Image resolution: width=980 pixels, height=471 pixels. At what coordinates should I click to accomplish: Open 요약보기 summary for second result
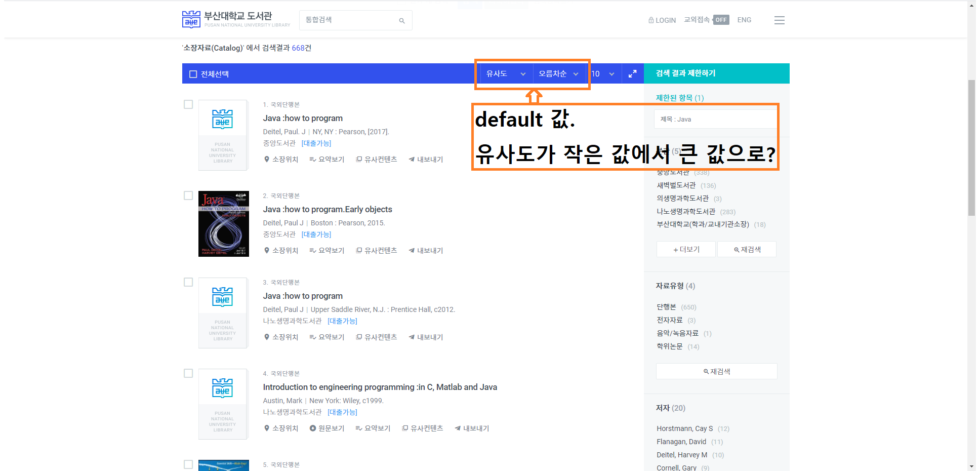(327, 251)
